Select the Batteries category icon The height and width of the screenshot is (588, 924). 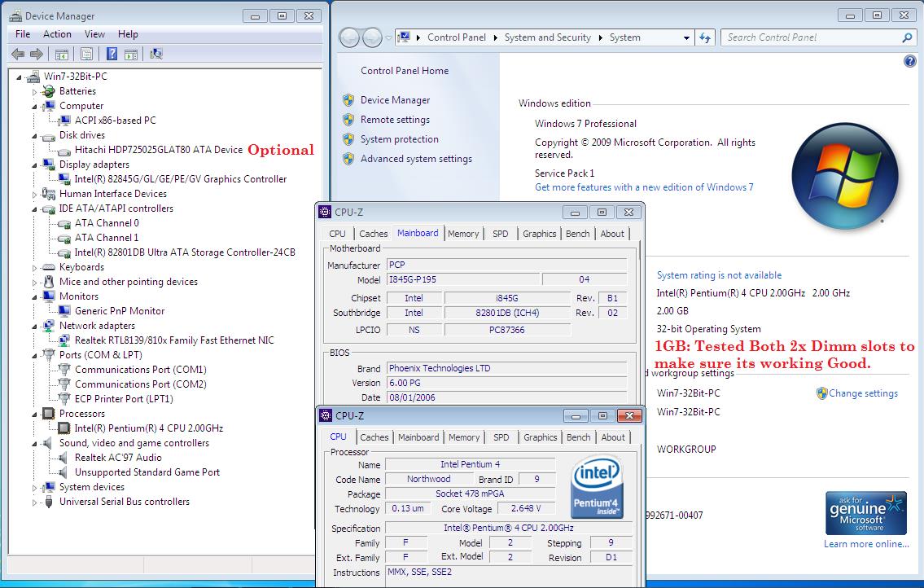49,91
